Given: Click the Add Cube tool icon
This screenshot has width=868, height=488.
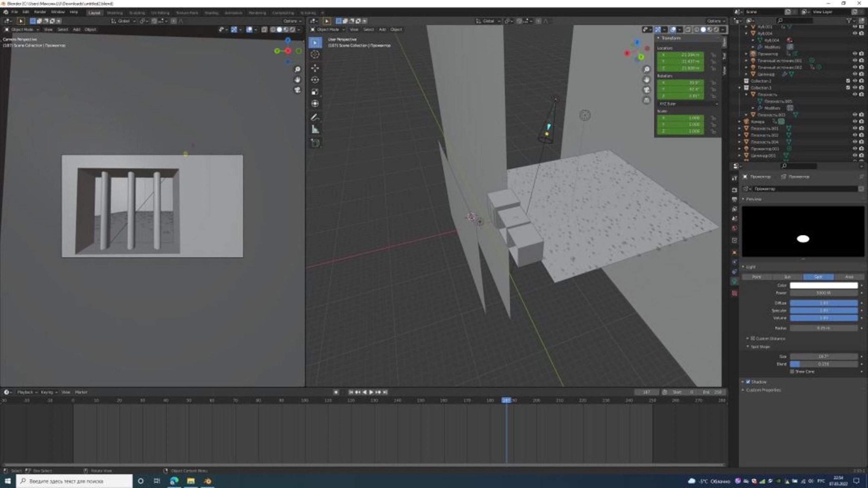Looking at the screenshot, I should click(315, 143).
